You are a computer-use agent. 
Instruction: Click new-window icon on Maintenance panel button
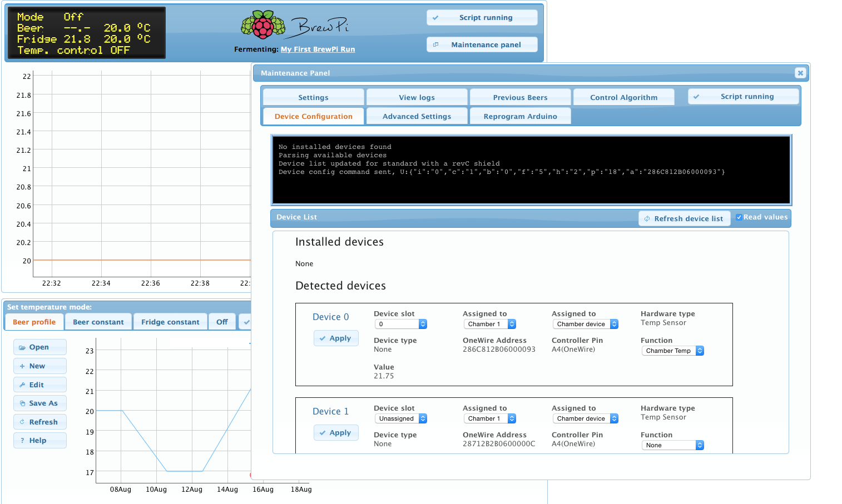coord(435,44)
